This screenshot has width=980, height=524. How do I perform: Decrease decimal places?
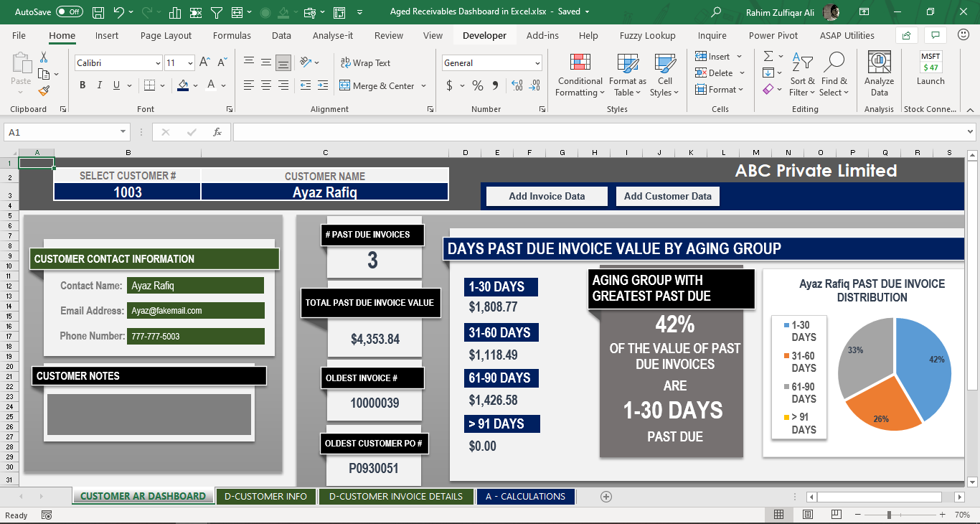pos(534,85)
